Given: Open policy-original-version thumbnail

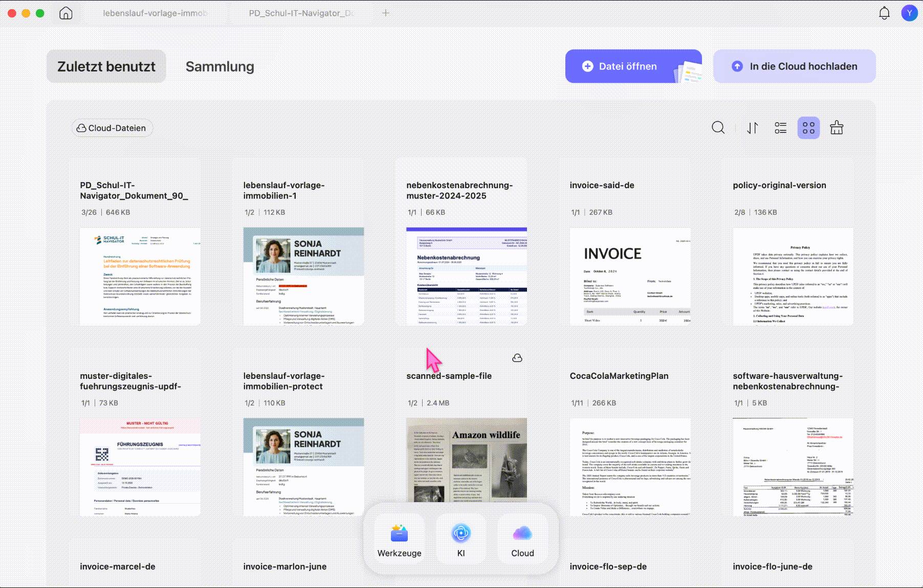Looking at the screenshot, I should [793, 276].
